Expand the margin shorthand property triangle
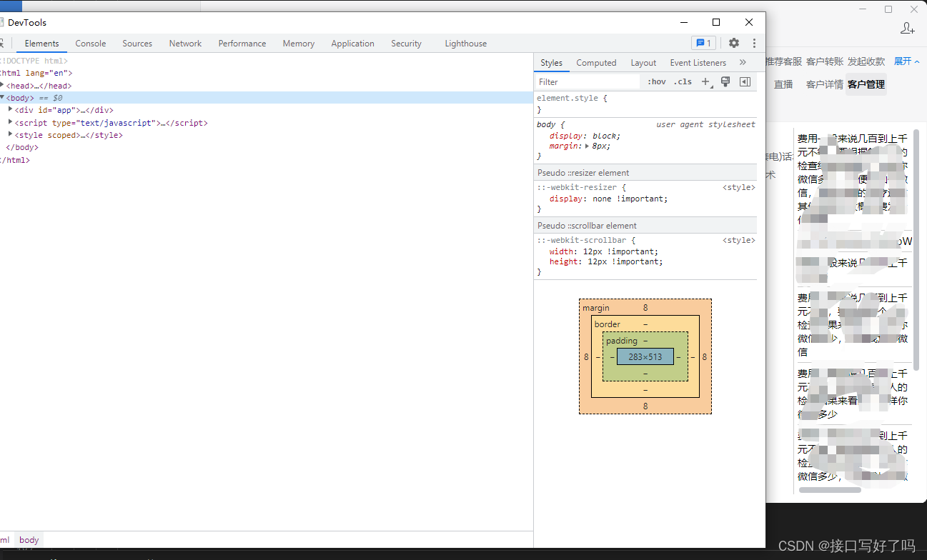Viewport: 927px width, 560px height. tap(588, 146)
